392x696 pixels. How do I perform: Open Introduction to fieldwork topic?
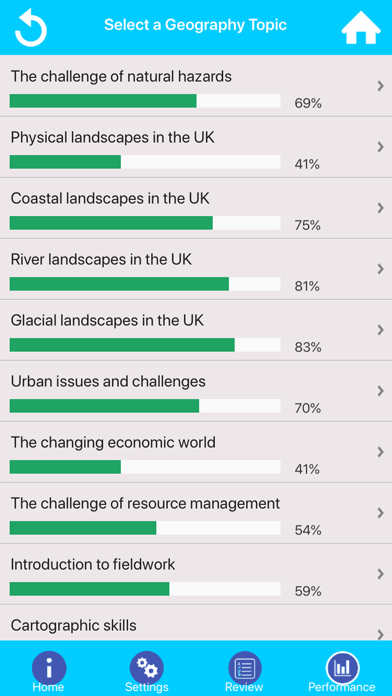point(196,574)
